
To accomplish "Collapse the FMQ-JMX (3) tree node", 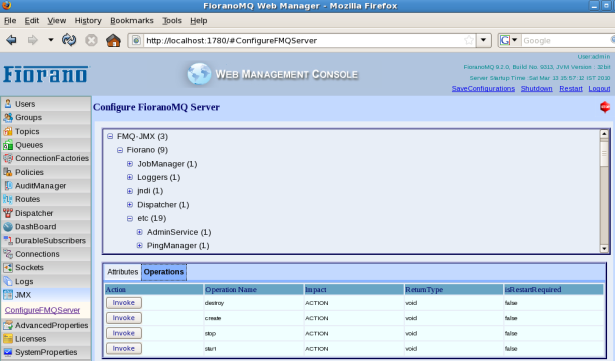I will [x=110, y=136].
